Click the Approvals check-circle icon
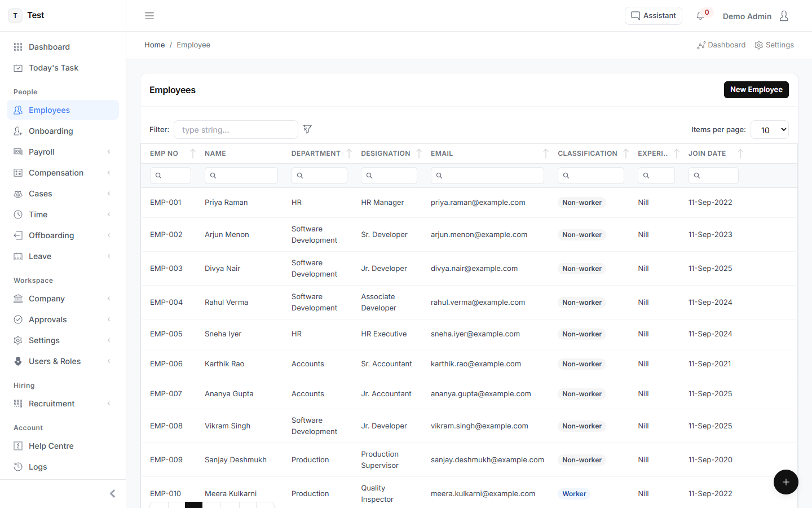Viewport: 812px width, 508px height. [x=18, y=319]
